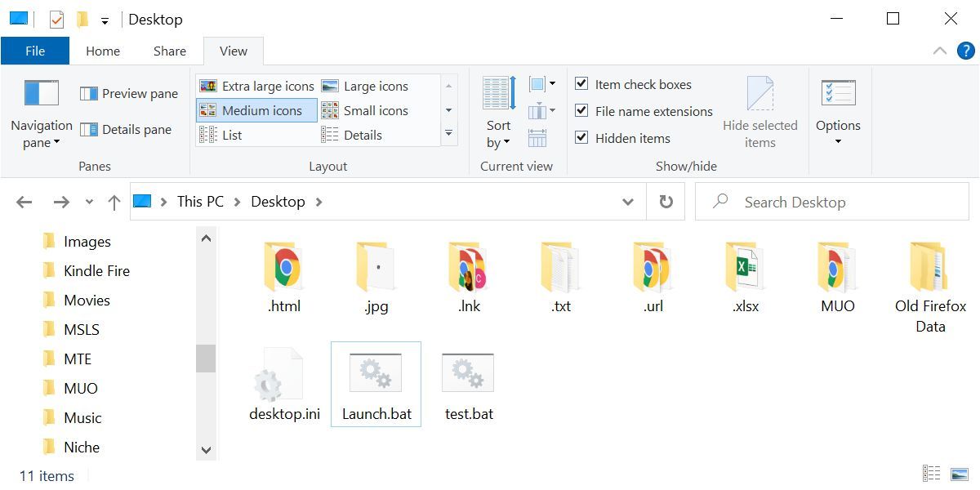Viewport: 980px width, 490px height.
Task: Hide hidden items by unchecking Hidden items
Action: (x=582, y=138)
